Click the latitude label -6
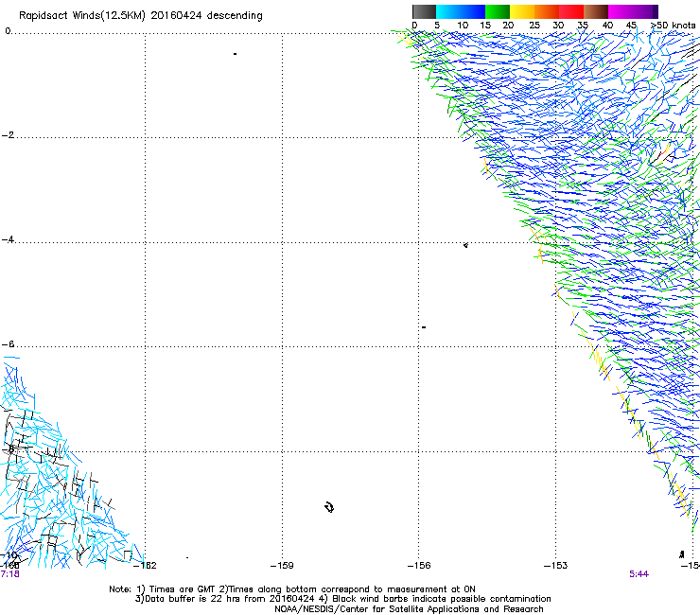The height and width of the screenshot is (615, 700). [x=8, y=343]
